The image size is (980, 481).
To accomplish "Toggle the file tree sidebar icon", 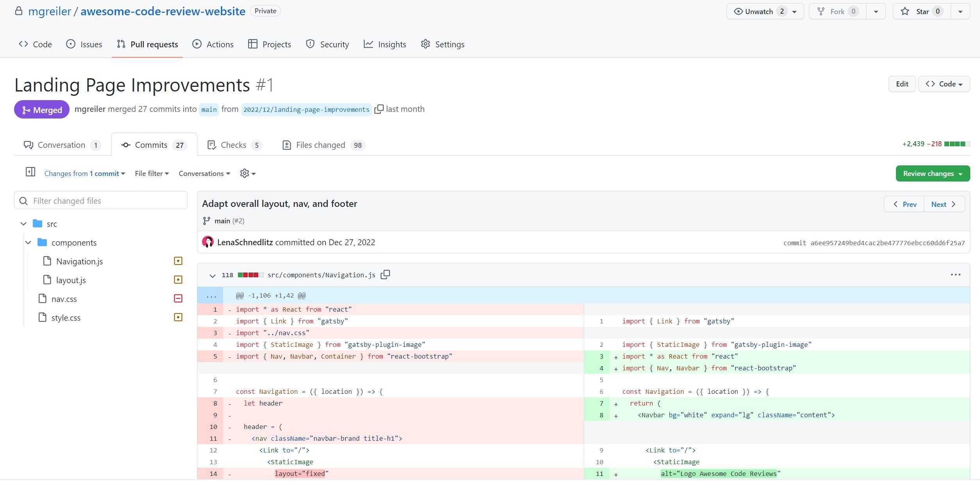I will (x=30, y=172).
